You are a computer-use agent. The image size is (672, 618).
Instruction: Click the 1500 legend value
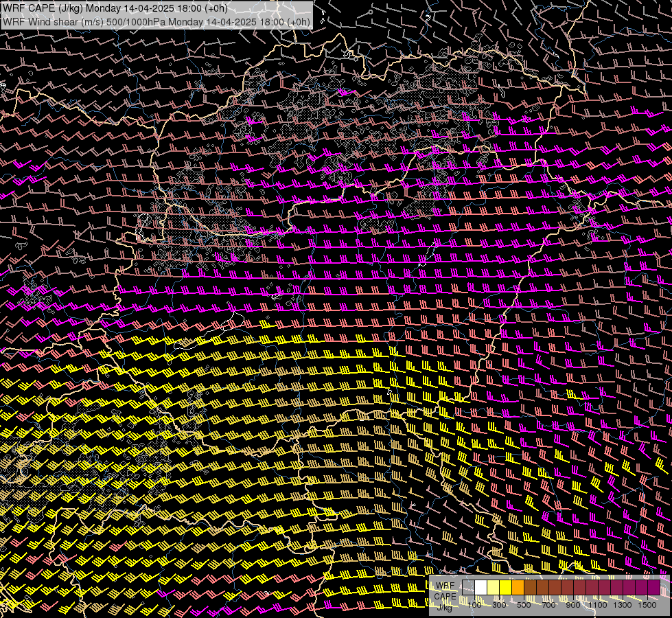click(647, 605)
